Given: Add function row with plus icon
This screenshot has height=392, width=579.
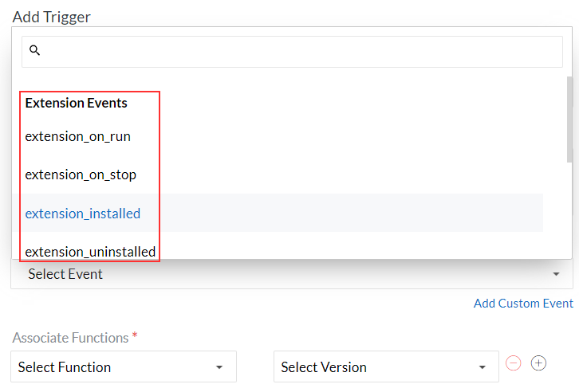Looking at the screenshot, I should pyautogui.click(x=539, y=363).
